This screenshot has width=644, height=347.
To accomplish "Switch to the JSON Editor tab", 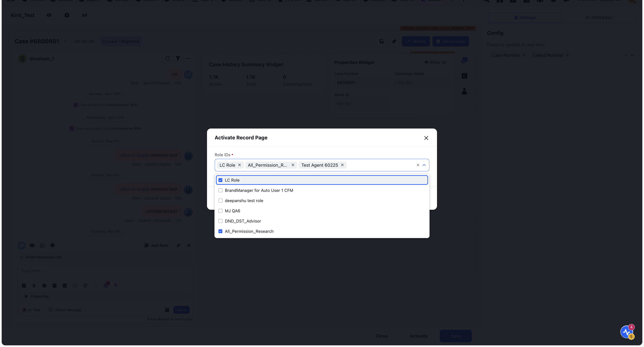I will (x=599, y=17).
